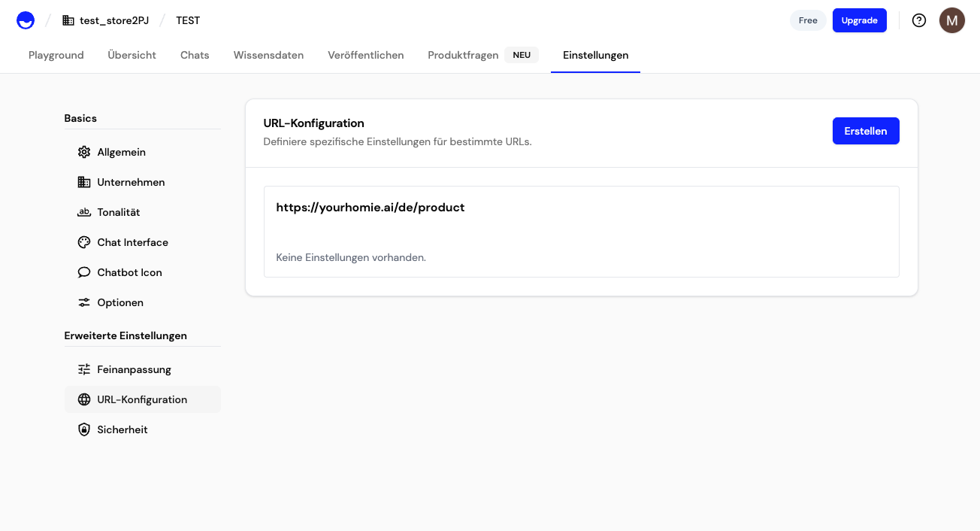The image size is (980, 531).
Task: Click the test_store2PJ breadcrumb link
Action: (114, 20)
